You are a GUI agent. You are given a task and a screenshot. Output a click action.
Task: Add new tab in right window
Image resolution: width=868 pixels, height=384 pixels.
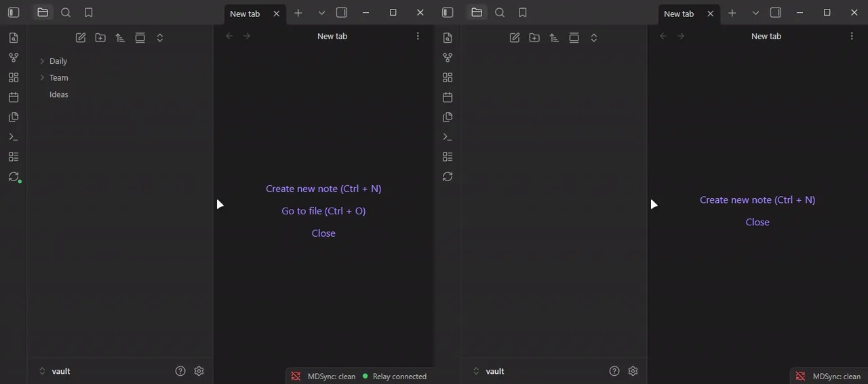point(732,13)
